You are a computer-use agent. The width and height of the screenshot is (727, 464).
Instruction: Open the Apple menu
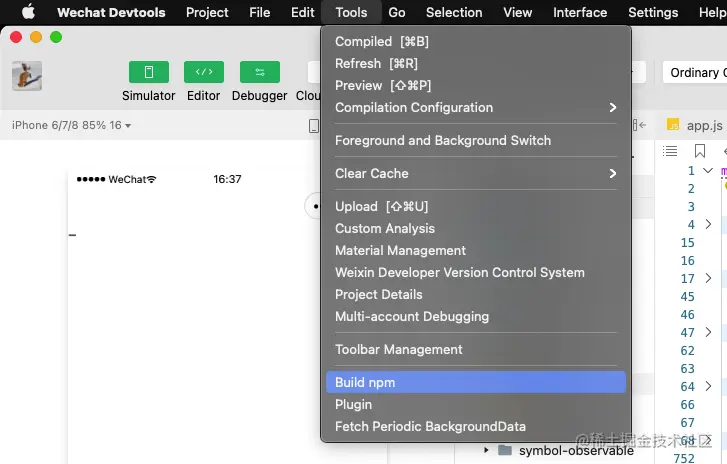(x=28, y=13)
